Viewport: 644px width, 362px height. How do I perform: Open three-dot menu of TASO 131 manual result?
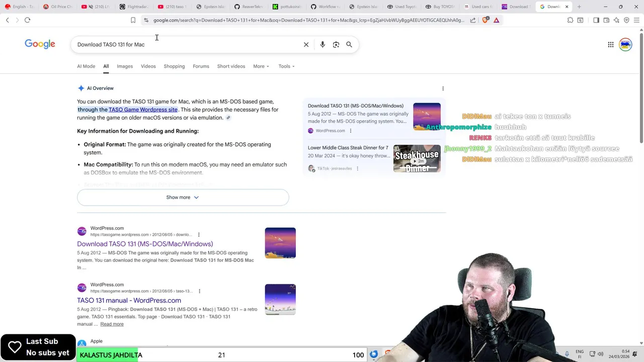[199, 291]
